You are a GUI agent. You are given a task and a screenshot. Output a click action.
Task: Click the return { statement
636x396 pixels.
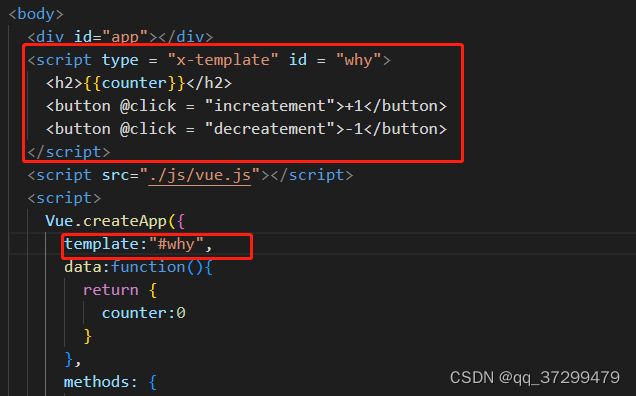tap(120, 290)
